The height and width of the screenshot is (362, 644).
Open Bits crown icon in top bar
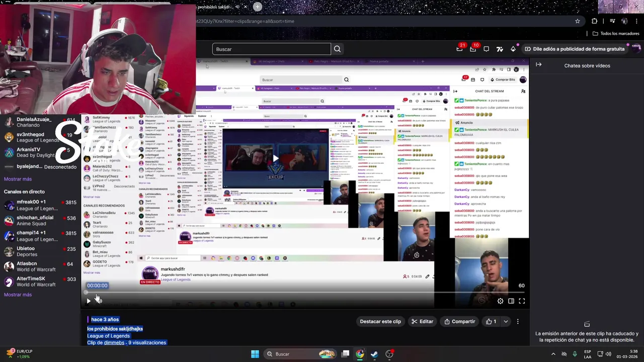[513, 49]
